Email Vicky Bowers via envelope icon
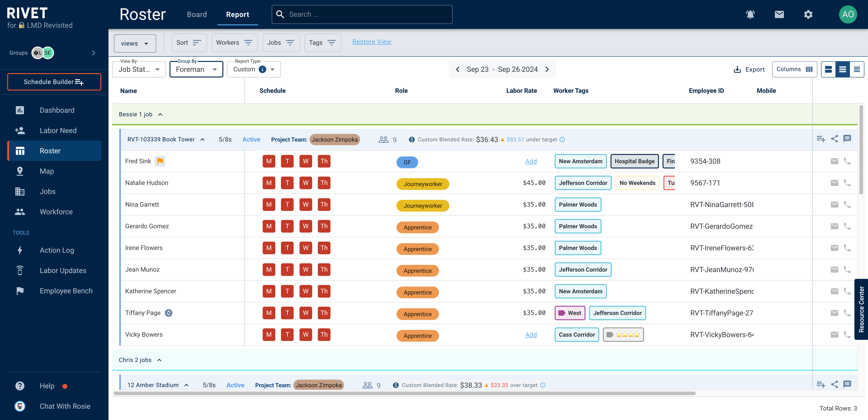868x420 pixels. [x=834, y=334]
